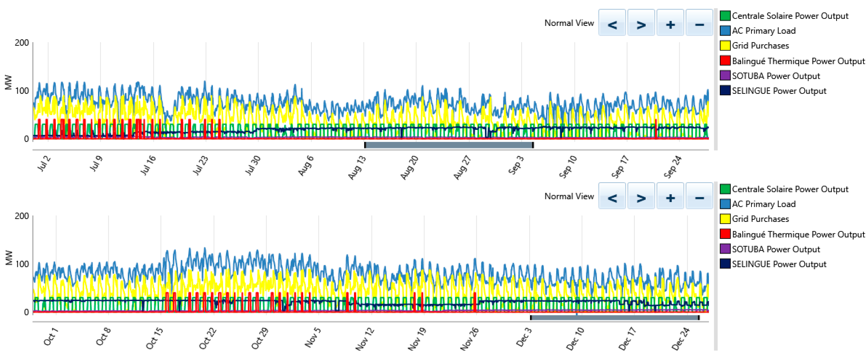
Task: Click the bottom chart's right arrow button
Action: pos(641,196)
